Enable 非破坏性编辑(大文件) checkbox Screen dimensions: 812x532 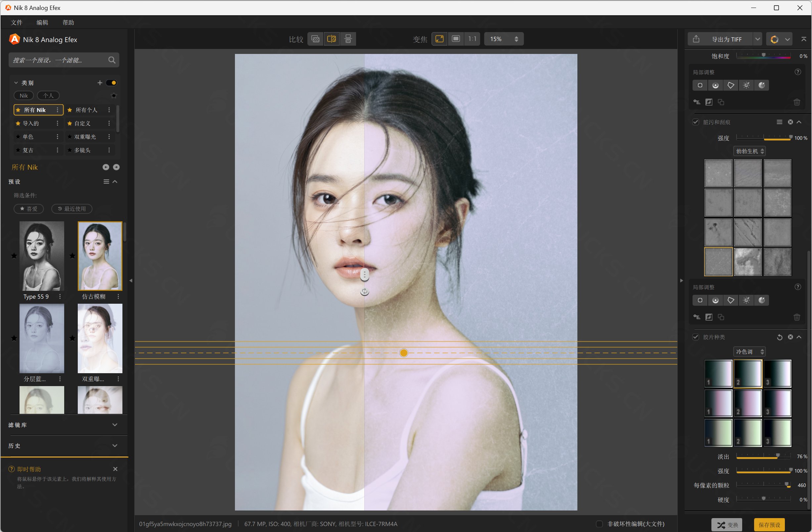coord(600,524)
